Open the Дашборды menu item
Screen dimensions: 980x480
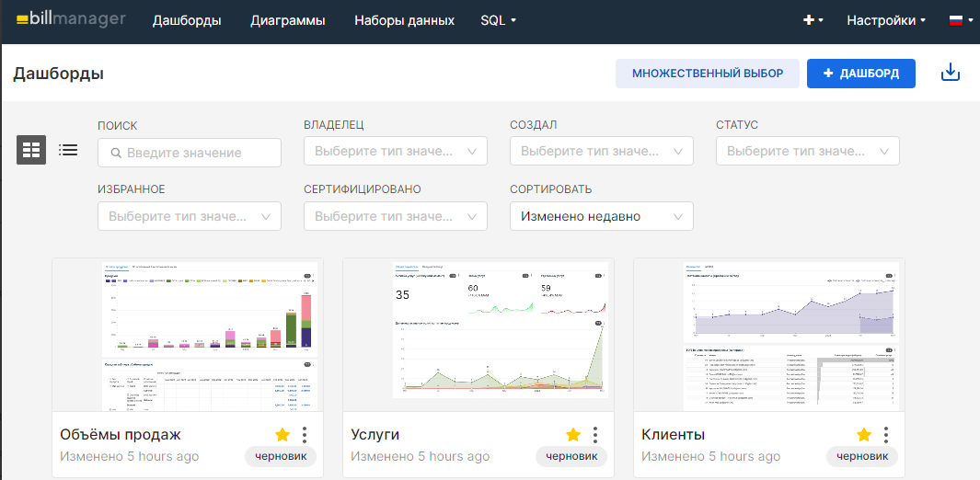[x=187, y=20]
